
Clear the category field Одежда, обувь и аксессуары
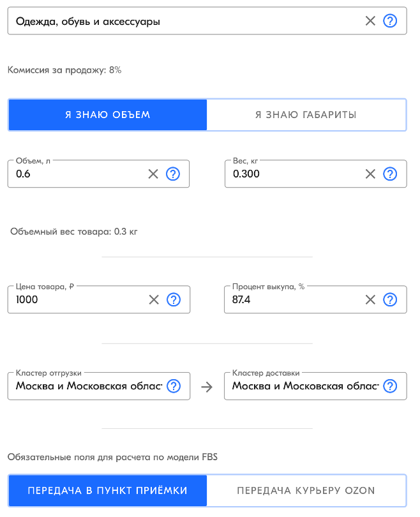coord(370,21)
